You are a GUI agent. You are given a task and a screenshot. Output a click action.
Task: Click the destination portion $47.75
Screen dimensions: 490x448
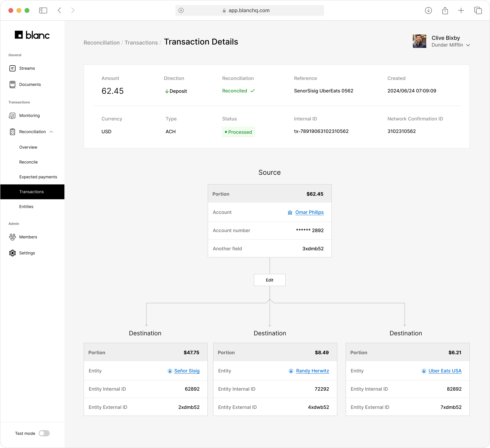coord(191,353)
